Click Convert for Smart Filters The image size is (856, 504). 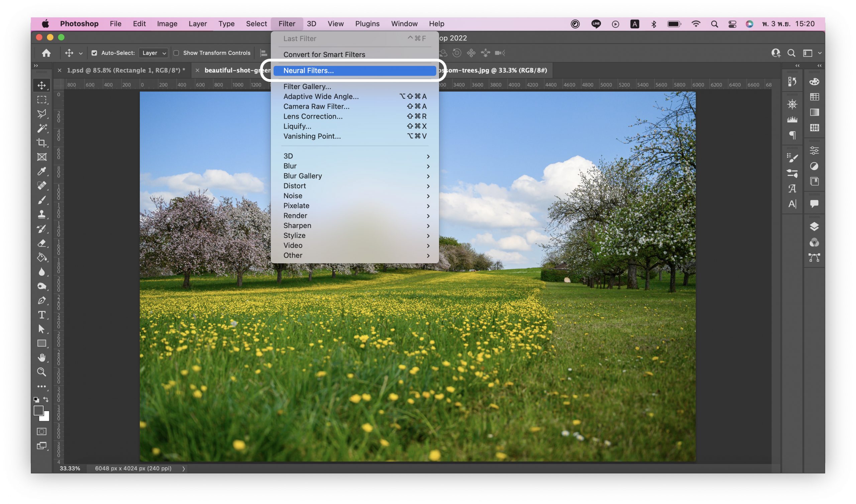coord(324,55)
